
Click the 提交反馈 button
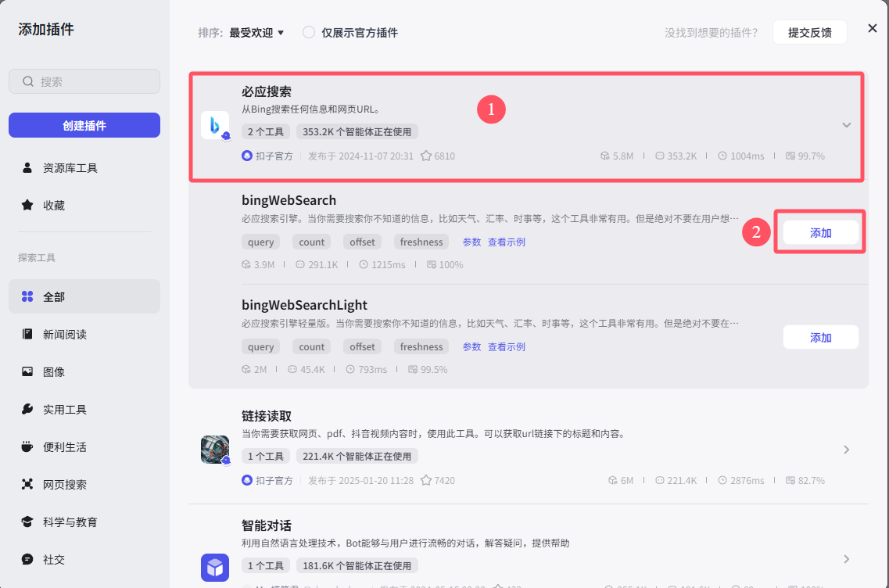809,32
